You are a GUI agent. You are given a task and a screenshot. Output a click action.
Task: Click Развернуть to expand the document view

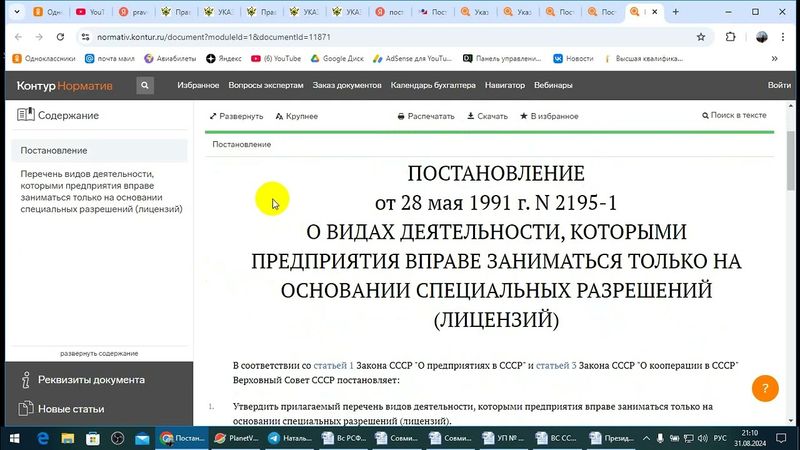pyautogui.click(x=236, y=116)
